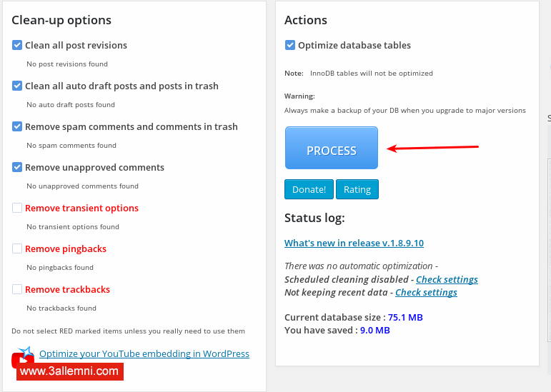The height and width of the screenshot is (392, 551).
Task: Uncheck Clean all post revisions checkbox
Action: point(18,45)
